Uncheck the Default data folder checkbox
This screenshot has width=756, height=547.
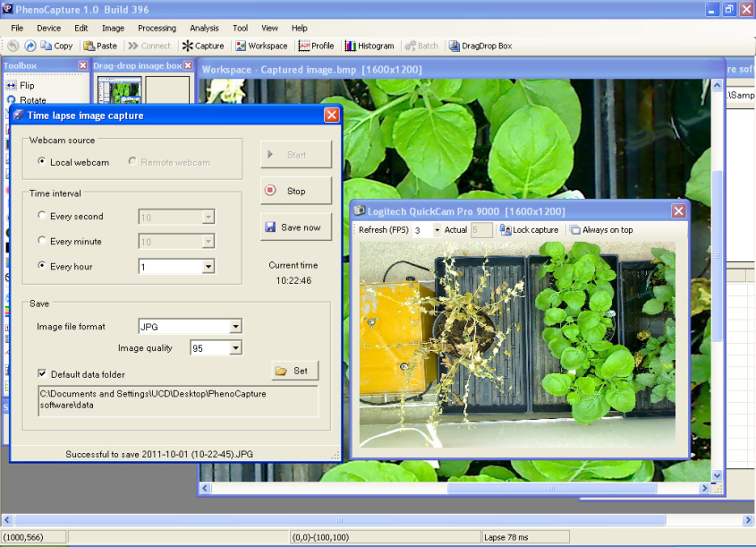click(x=42, y=374)
